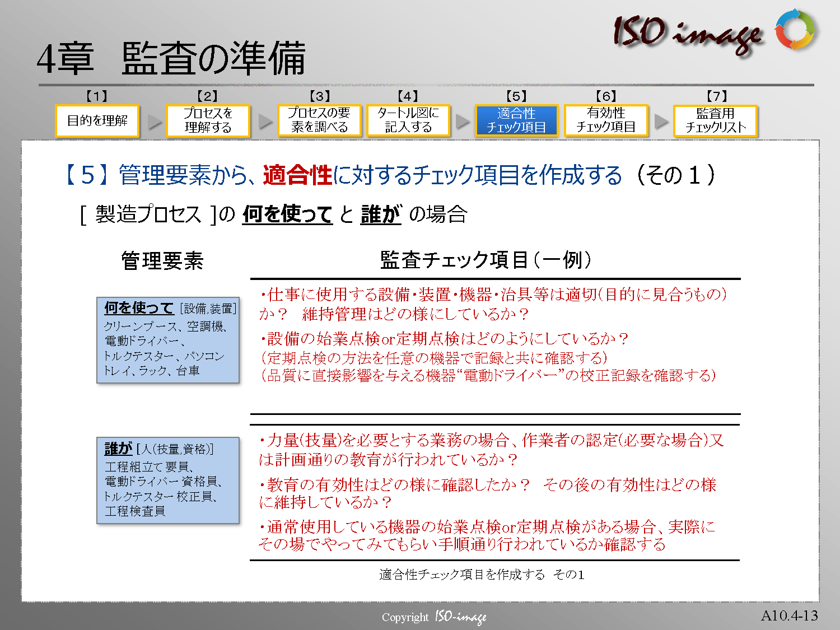Select highlighted step 5 適合性チェック項目
The width and height of the screenshot is (840, 630).
coord(516,121)
